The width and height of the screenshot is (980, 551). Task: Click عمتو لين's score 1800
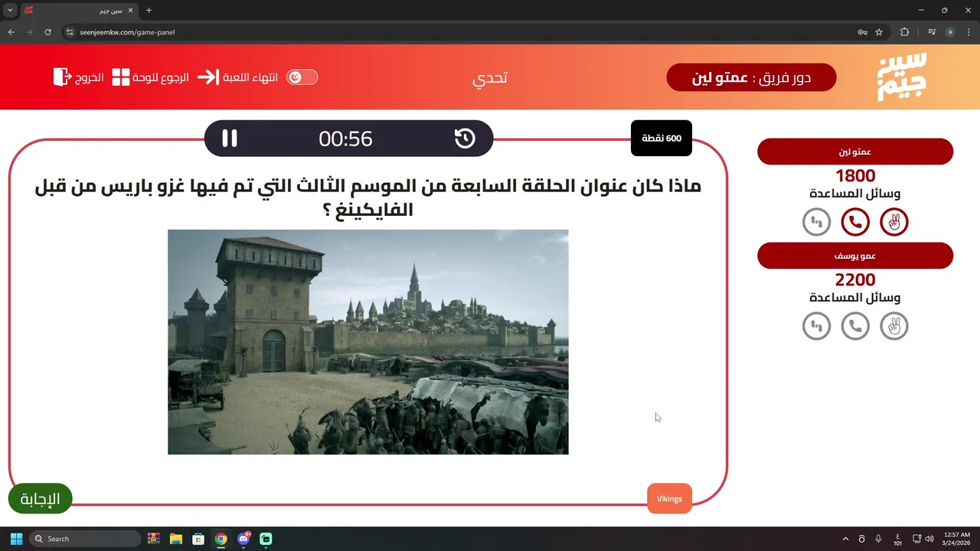pyautogui.click(x=855, y=176)
